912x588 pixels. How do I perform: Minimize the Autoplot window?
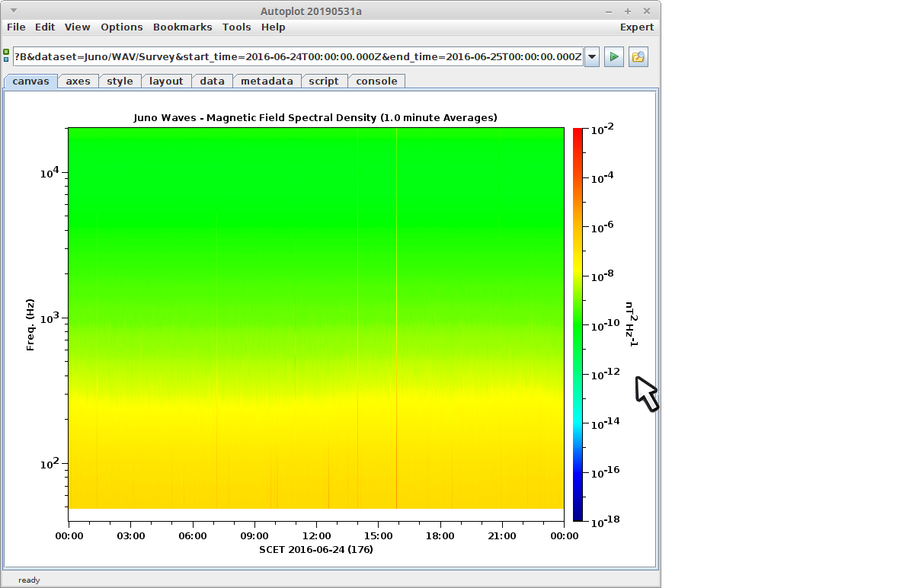pyautogui.click(x=609, y=11)
